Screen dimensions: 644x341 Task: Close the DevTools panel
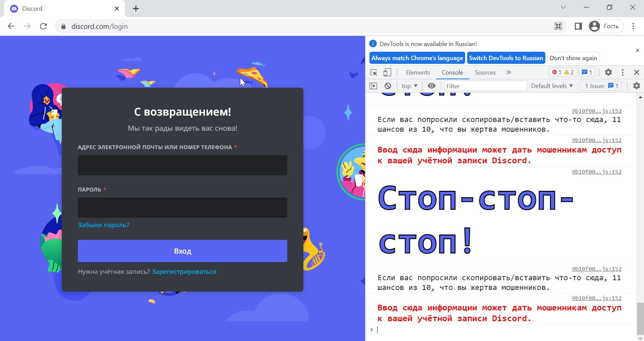[x=636, y=73]
